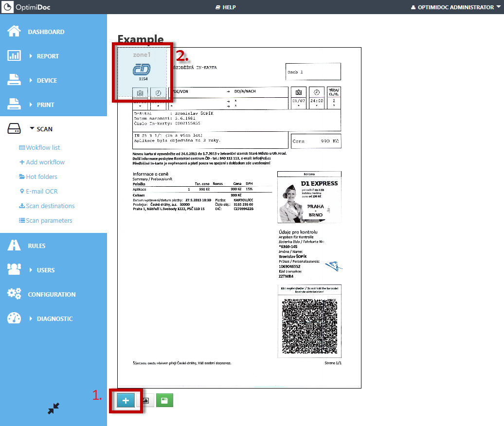The image size is (504, 426).
Task: Click the collapse sidebar arrows icon
Action: [54, 409]
